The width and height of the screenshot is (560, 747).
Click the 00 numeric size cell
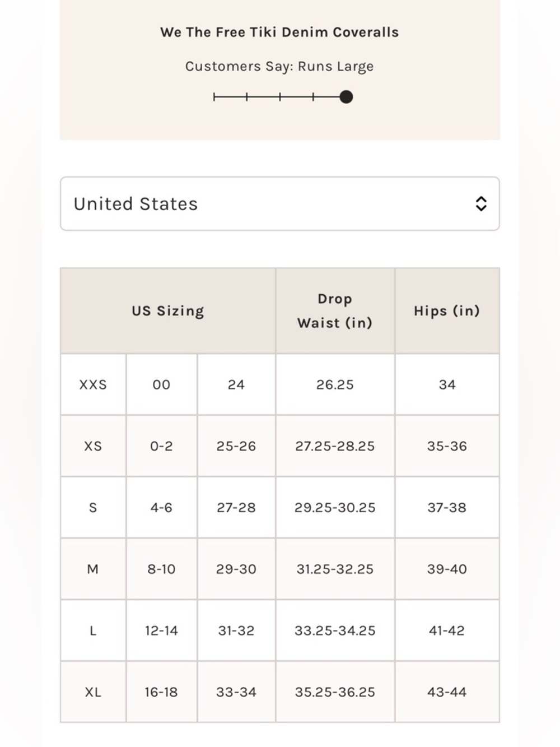pyautogui.click(x=161, y=384)
